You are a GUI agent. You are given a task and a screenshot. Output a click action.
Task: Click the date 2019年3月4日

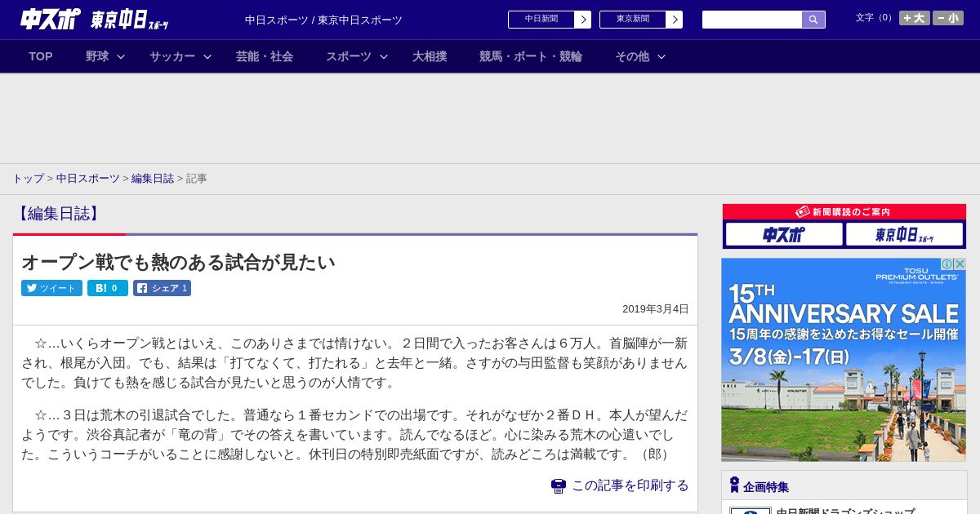[656, 309]
